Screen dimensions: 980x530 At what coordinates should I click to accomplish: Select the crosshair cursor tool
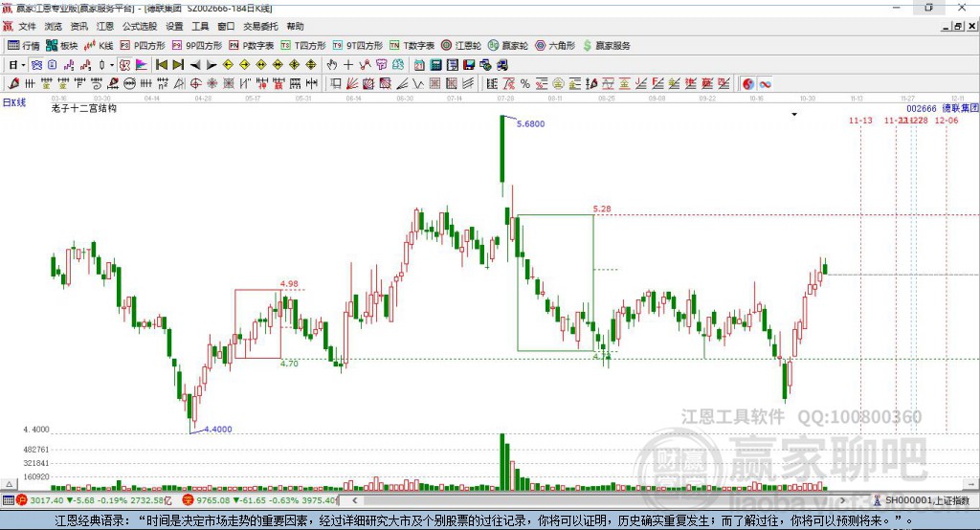pos(348,64)
